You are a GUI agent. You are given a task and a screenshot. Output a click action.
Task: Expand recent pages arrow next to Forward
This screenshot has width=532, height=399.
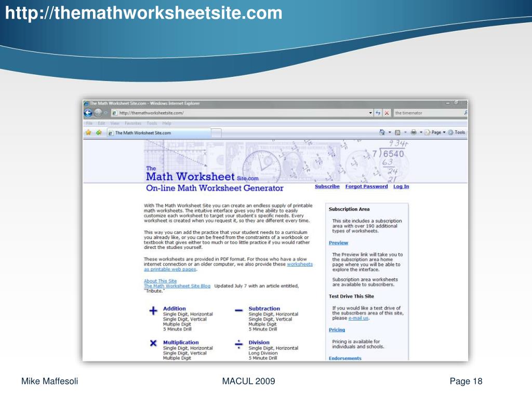[106, 113]
